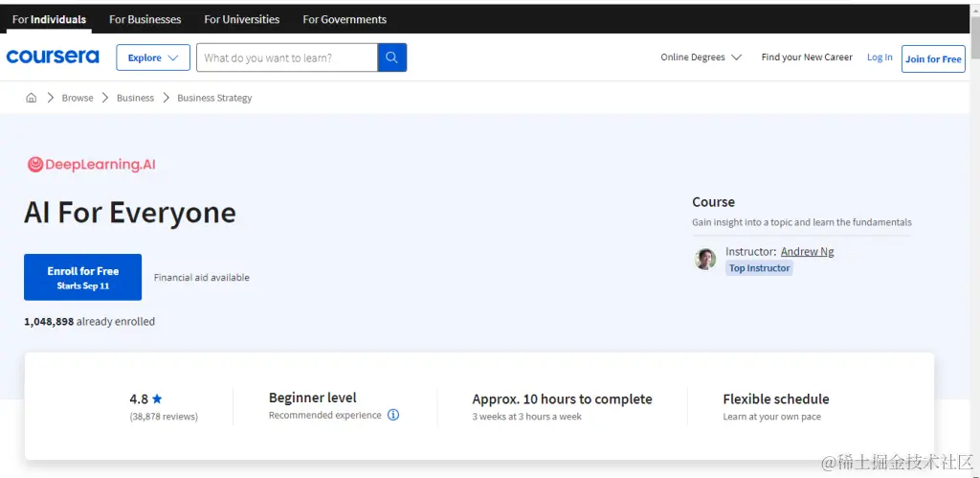The width and height of the screenshot is (980, 478).
Task: Open the home breadcrumb icon
Action: pyautogui.click(x=32, y=98)
